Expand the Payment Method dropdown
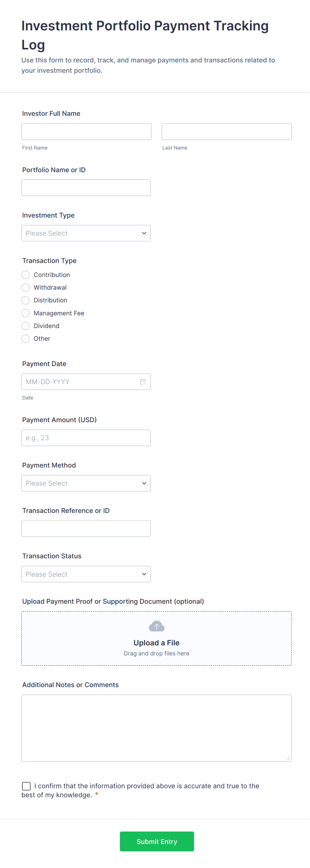 (x=86, y=483)
